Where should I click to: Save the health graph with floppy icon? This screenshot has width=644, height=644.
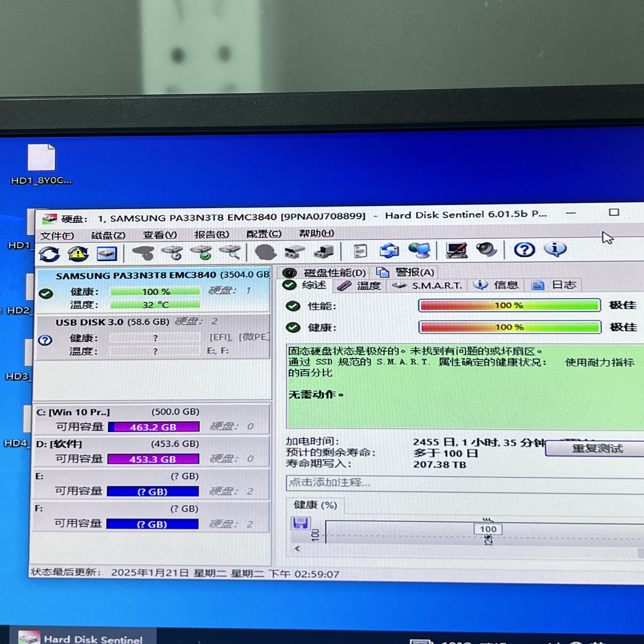click(301, 523)
